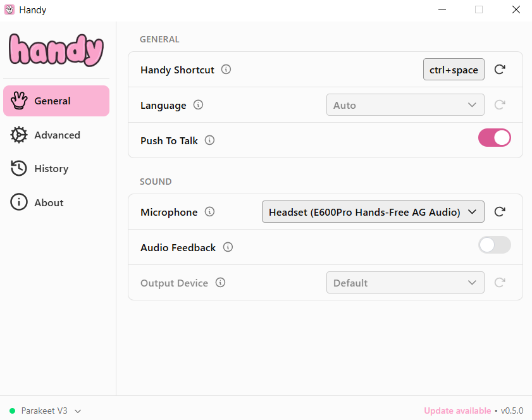Enable the Audio Feedback switch
532x420 pixels.
pos(494,245)
